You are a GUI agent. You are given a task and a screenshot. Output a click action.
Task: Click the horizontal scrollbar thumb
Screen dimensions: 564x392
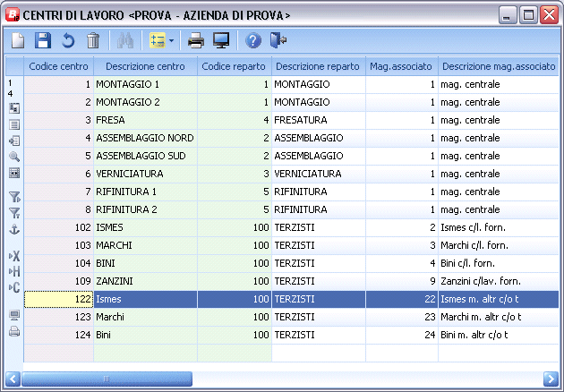107,379
